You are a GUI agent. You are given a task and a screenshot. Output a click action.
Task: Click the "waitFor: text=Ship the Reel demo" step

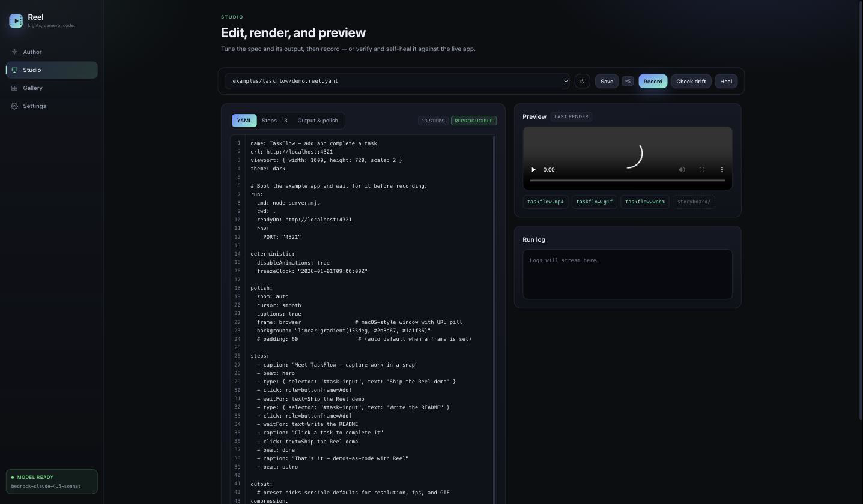(x=311, y=399)
